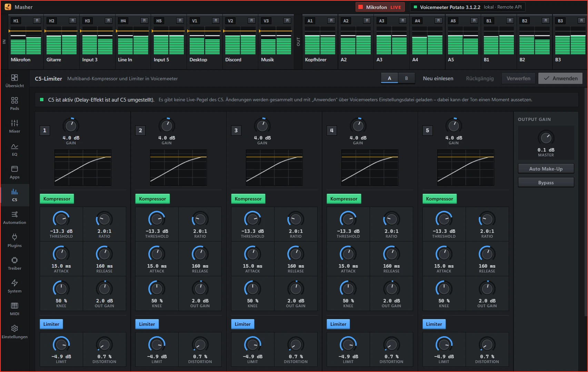Click the Verwerfen button
Screen dimensions: 588x372
point(518,78)
